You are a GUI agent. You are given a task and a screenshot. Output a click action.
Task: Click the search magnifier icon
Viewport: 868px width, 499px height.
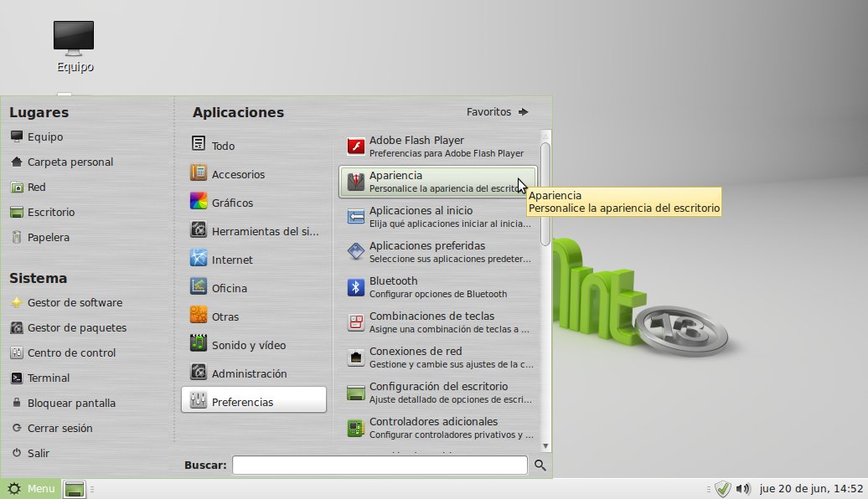(540, 465)
